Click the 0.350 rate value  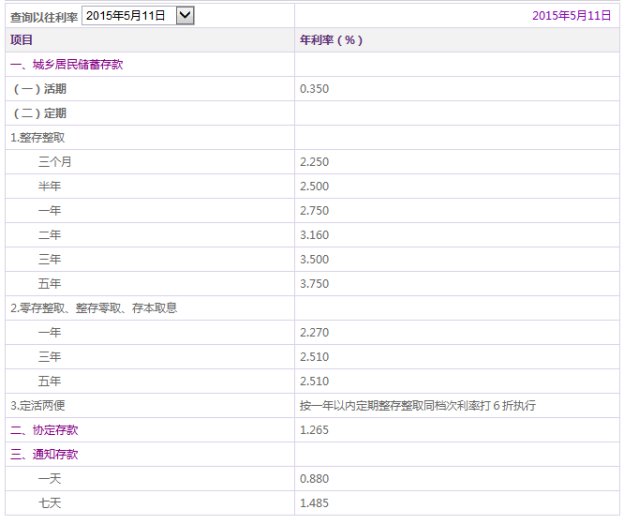coord(314,89)
